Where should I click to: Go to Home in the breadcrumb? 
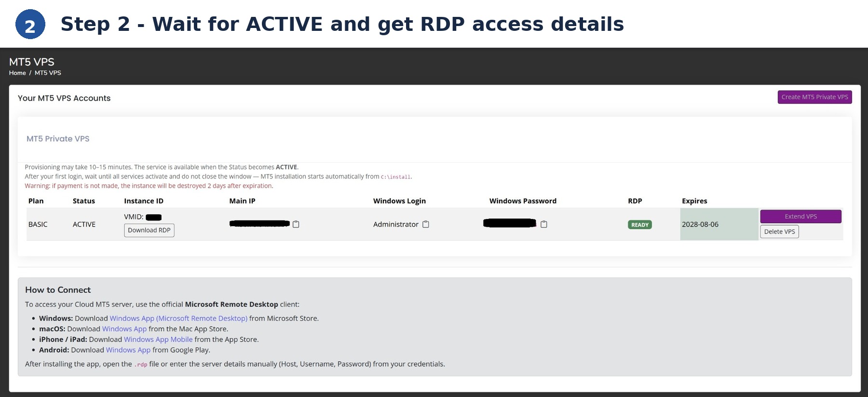point(17,73)
